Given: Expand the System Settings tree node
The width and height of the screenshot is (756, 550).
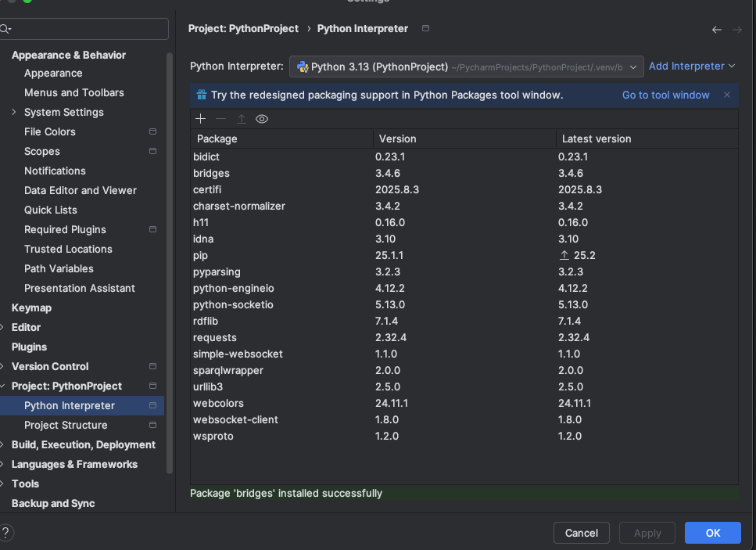Looking at the screenshot, I should pyautogui.click(x=14, y=112).
